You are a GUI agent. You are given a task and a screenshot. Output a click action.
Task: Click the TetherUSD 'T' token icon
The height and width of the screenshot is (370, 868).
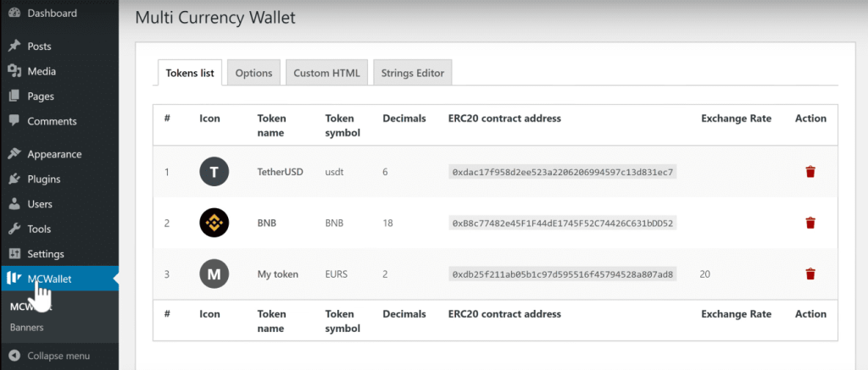tap(214, 171)
